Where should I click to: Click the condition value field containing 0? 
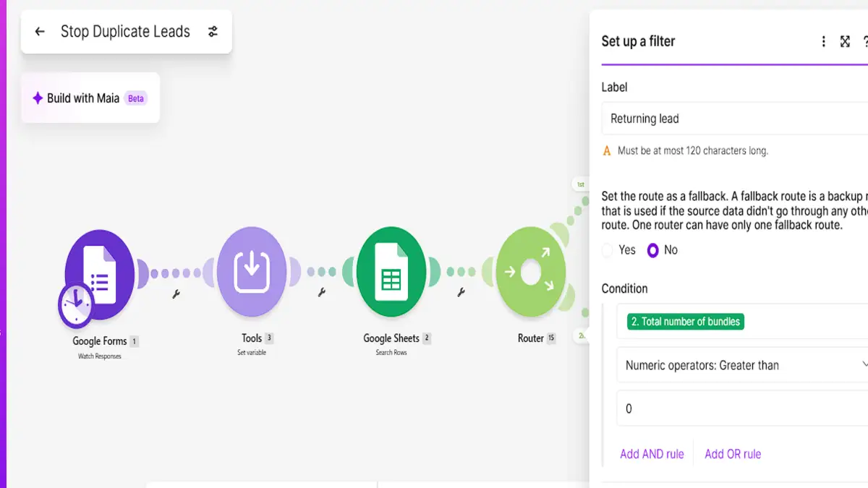pos(742,408)
